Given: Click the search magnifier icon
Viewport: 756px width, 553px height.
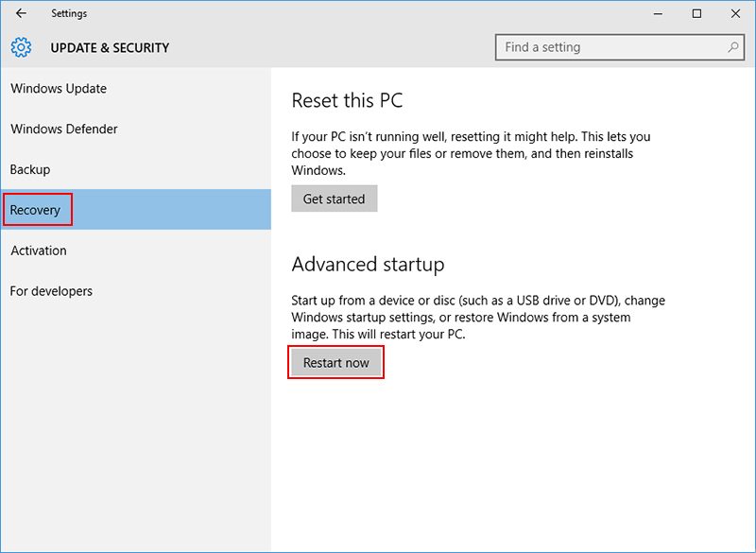Looking at the screenshot, I should (x=733, y=47).
